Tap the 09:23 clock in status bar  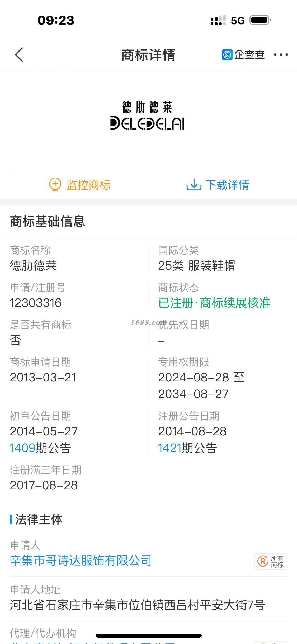[x=56, y=20]
